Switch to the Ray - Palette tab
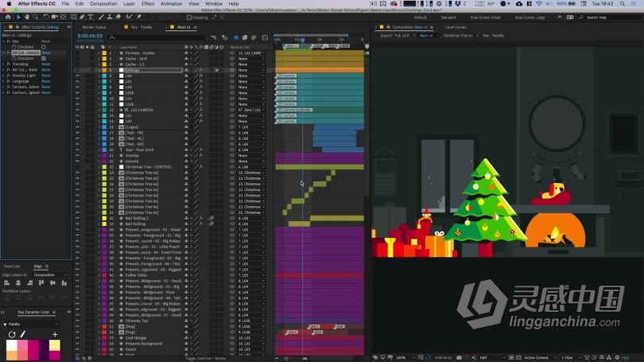This screenshot has height=362, width=644. pyautogui.click(x=142, y=27)
